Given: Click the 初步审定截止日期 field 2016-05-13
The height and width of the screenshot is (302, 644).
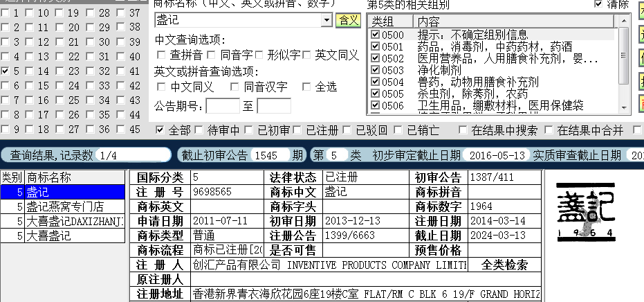Looking at the screenshot, I should [x=497, y=155].
